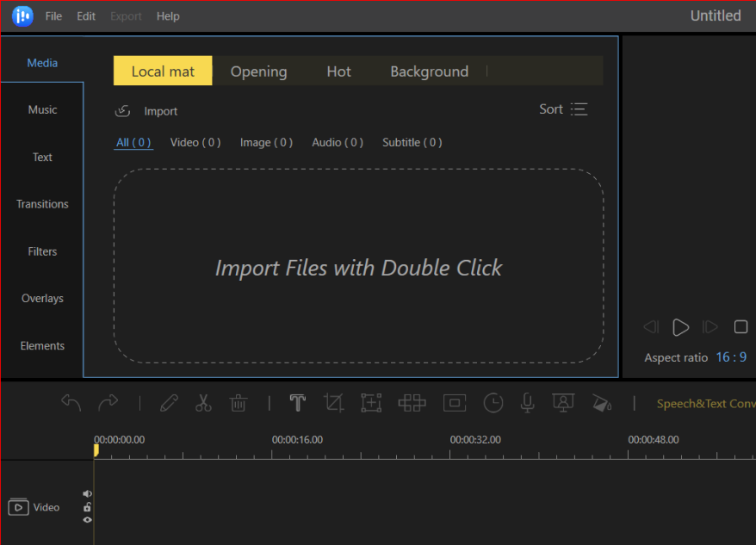Image resolution: width=756 pixels, height=545 pixels.
Task: Undo the last action
Action: point(71,402)
